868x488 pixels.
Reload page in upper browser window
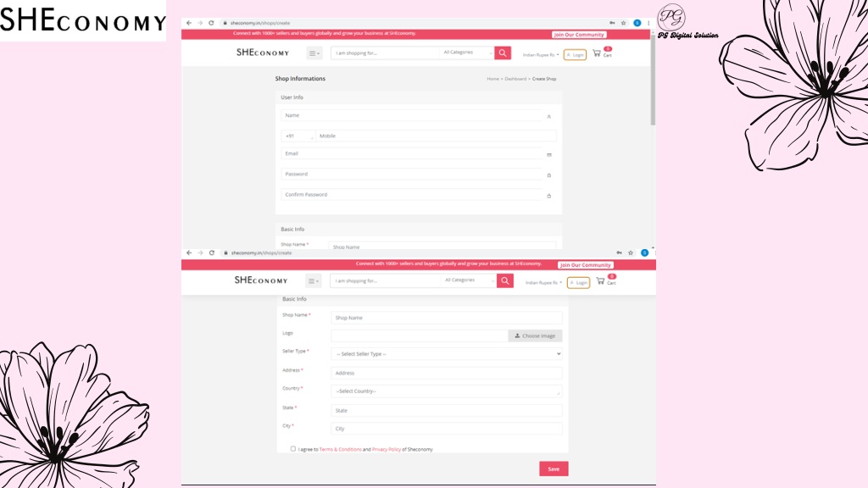[211, 23]
